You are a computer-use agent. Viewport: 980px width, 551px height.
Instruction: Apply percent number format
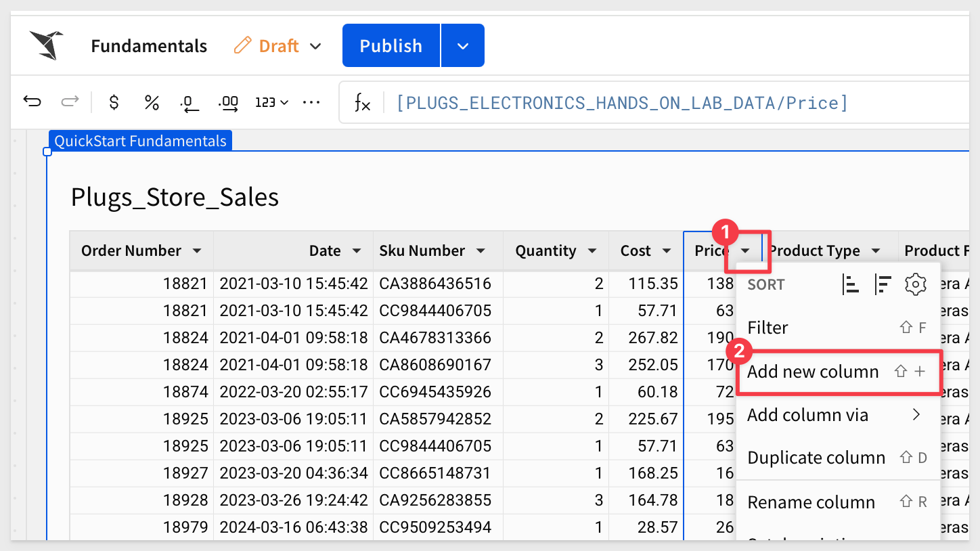pyautogui.click(x=152, y=102)
